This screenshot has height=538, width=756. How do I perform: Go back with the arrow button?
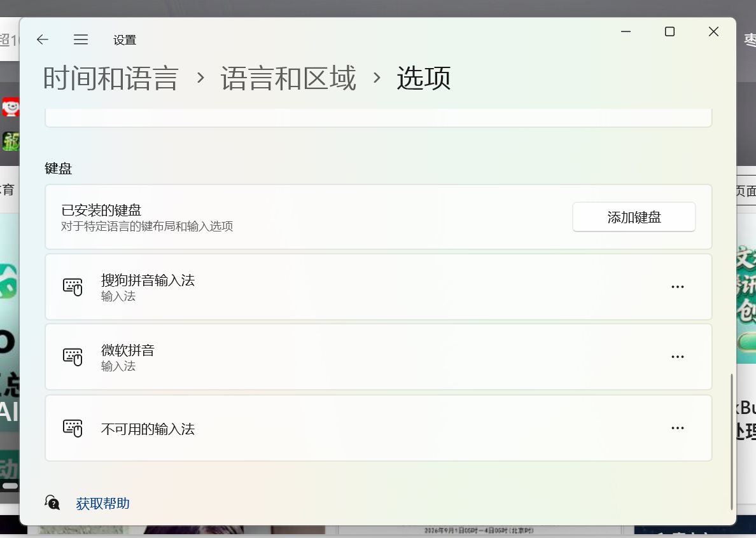pyautogui.click(x=43, y=39)
